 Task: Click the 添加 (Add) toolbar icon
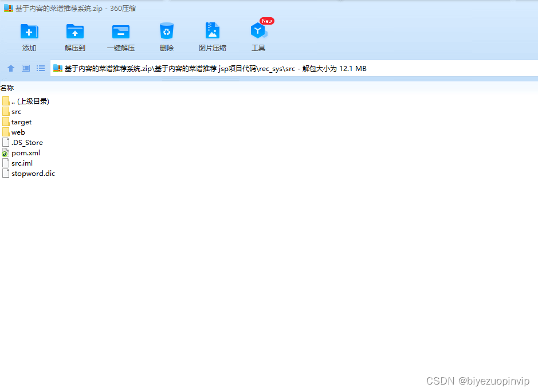tap(29, 32)
